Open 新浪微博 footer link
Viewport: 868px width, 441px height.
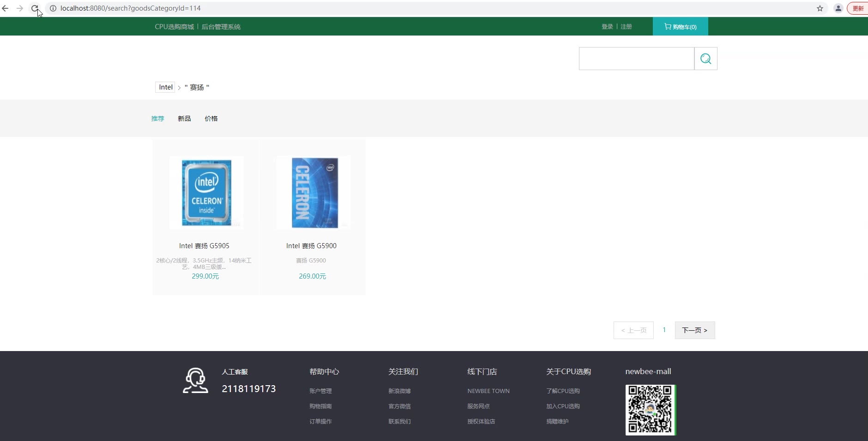(399, 391)
